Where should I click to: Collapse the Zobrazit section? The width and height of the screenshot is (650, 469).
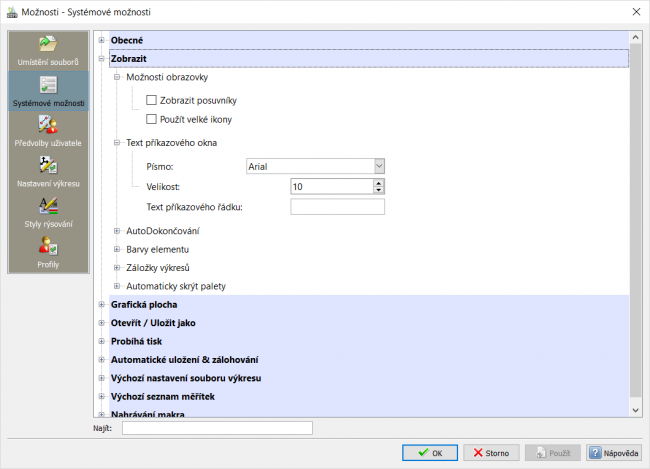click(102, 59)
